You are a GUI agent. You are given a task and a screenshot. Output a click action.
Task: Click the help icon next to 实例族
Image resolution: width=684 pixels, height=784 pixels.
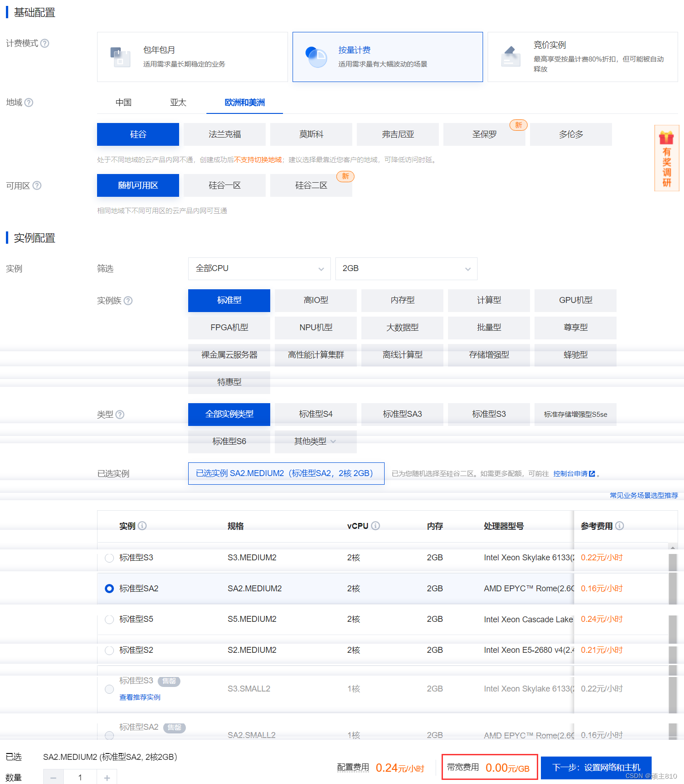(128, 301)
